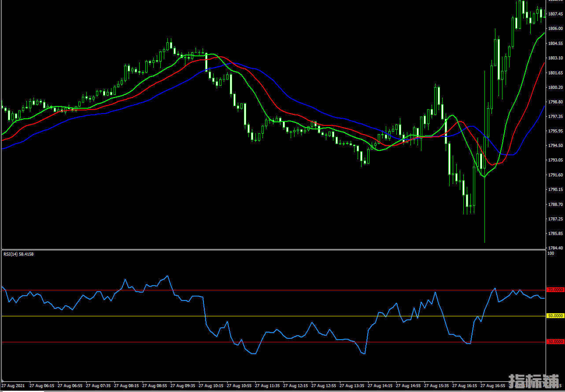Click the 27 Aug 06:15 time label
Image resolution: width=565 pixels, height=392 pixels.
tap(42, 386)
